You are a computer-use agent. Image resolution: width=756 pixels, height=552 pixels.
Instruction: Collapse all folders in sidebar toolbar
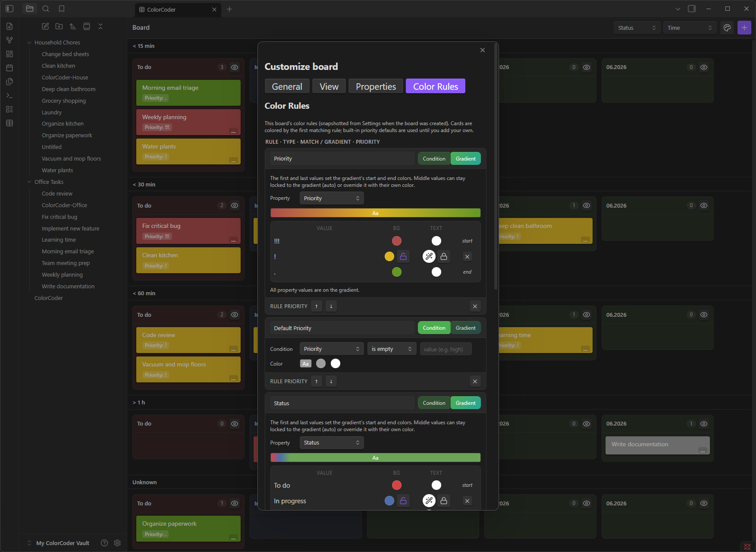point(100,26)
